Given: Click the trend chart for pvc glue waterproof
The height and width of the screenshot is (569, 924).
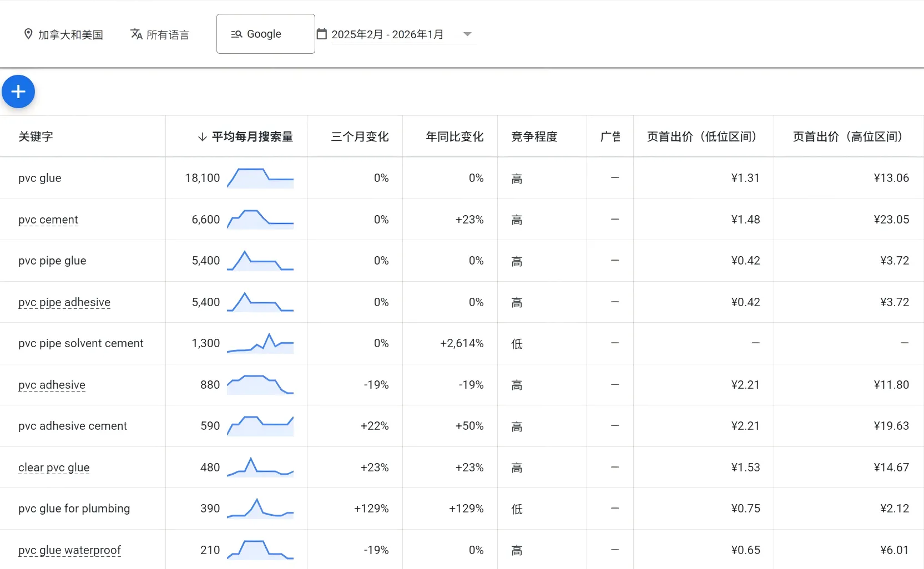Looking at the screenshot, I should tap(260, 550).
